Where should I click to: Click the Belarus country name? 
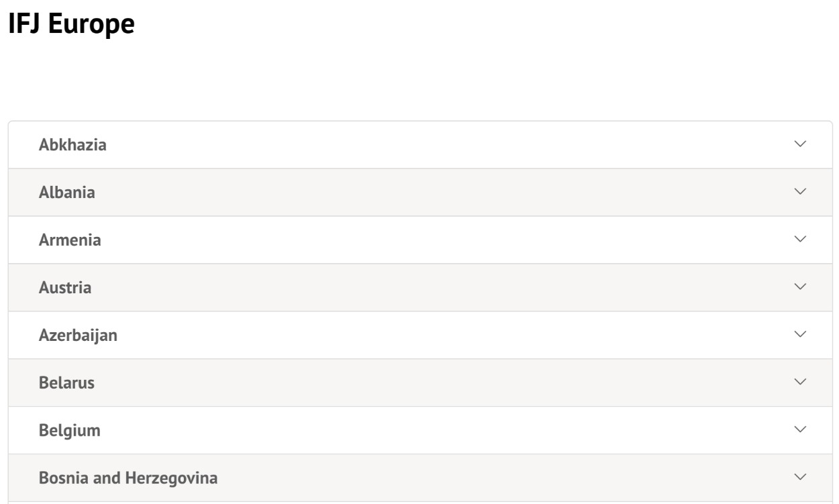point(66,383)
